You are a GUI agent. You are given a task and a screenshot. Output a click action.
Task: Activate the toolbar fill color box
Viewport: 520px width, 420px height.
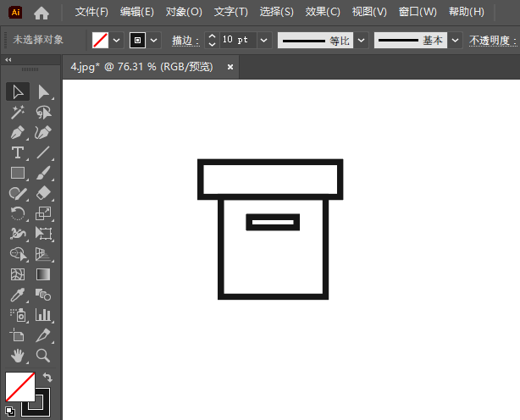pyautogui.click(x=20, y=386)
